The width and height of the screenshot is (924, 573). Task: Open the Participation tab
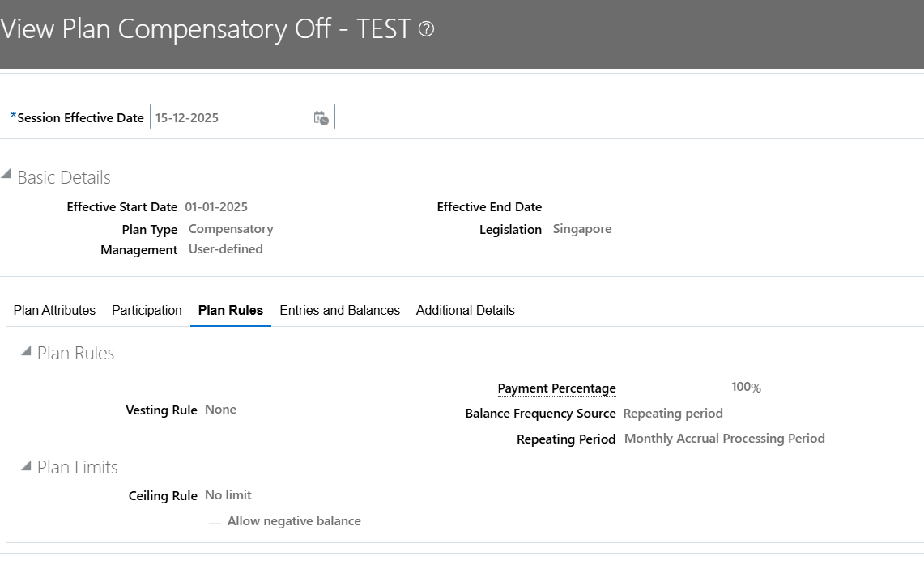click(147, 310)
